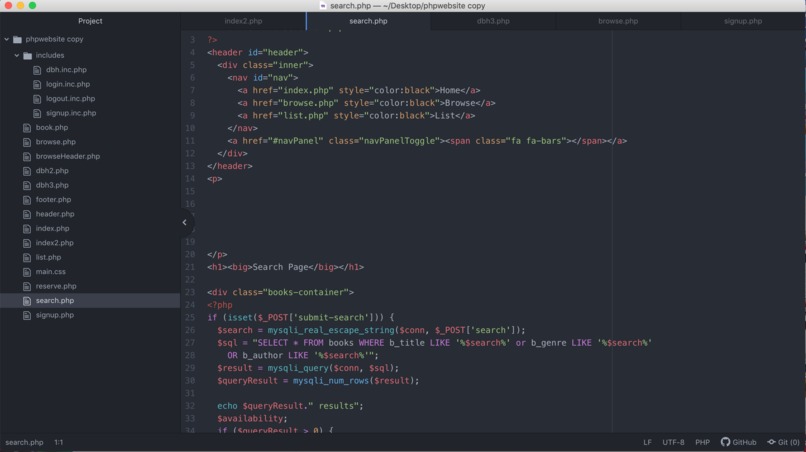The height and width of the screenshot is (452, 806).
Task: Click file icon next to dbh.inc.php
Action: pos(37,70)
